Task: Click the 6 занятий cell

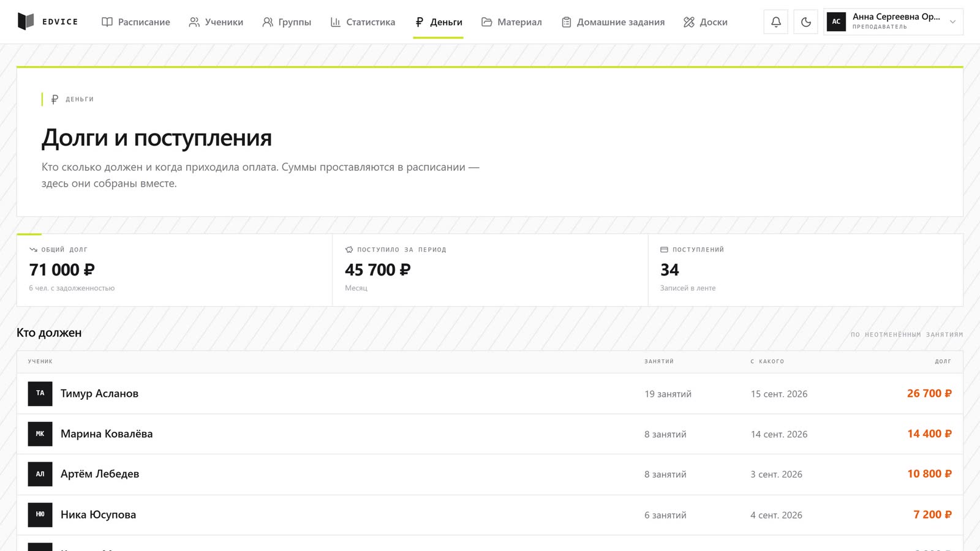Action: [665, 515]
